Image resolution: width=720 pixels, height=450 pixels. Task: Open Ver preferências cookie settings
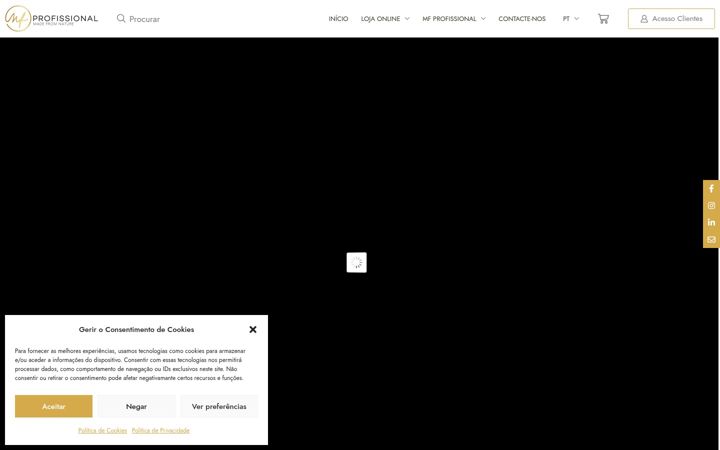[219, 406]
